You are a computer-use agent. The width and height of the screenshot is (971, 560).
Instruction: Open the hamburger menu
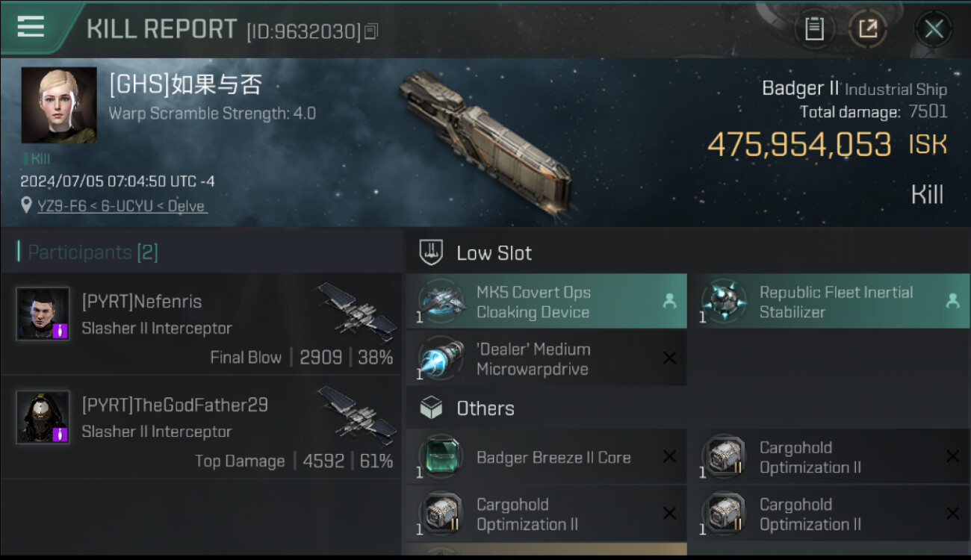point(31,27)
